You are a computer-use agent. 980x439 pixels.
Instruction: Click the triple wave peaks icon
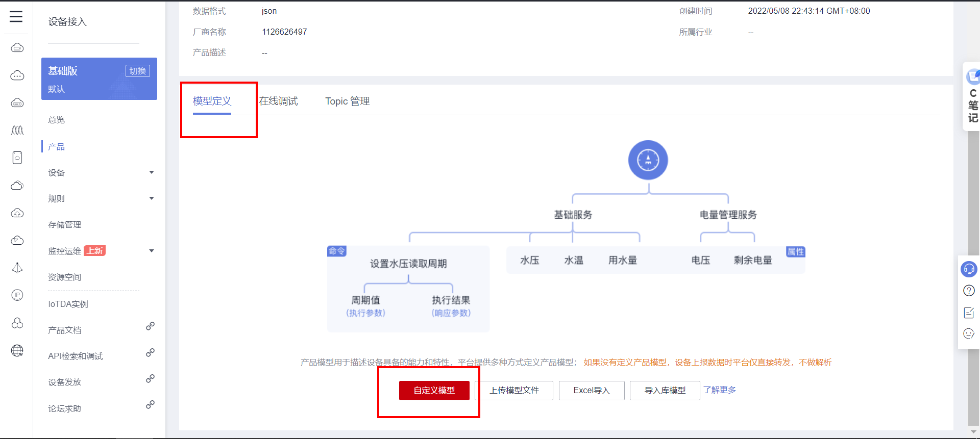click(x=17, y=130)
